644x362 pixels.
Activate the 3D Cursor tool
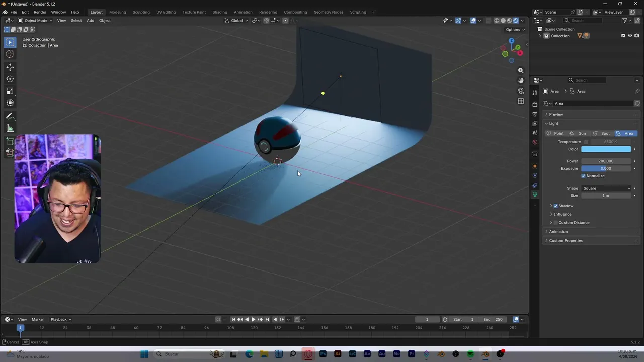coord(10,54)
